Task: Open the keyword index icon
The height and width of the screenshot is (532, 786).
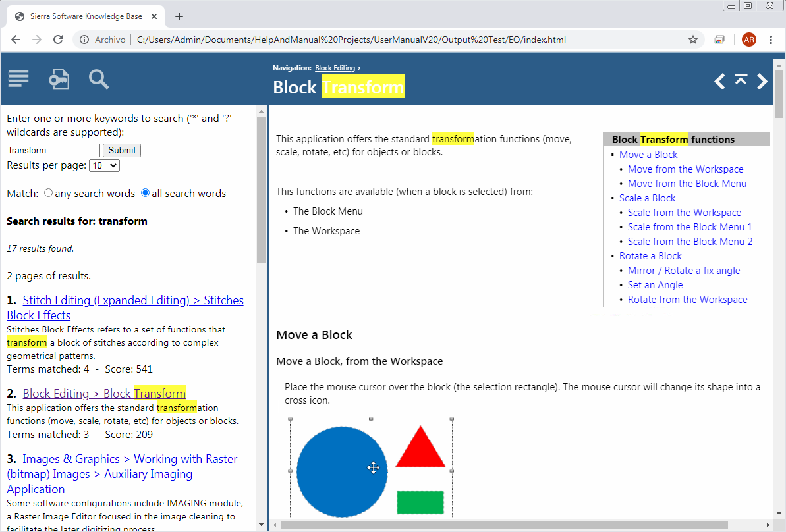Action: click(59, 79)
